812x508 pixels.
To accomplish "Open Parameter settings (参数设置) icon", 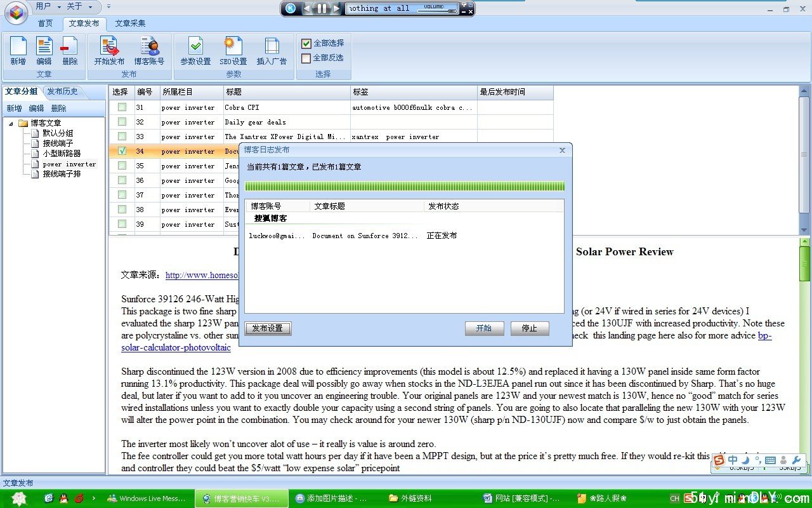I will [195, 51].
